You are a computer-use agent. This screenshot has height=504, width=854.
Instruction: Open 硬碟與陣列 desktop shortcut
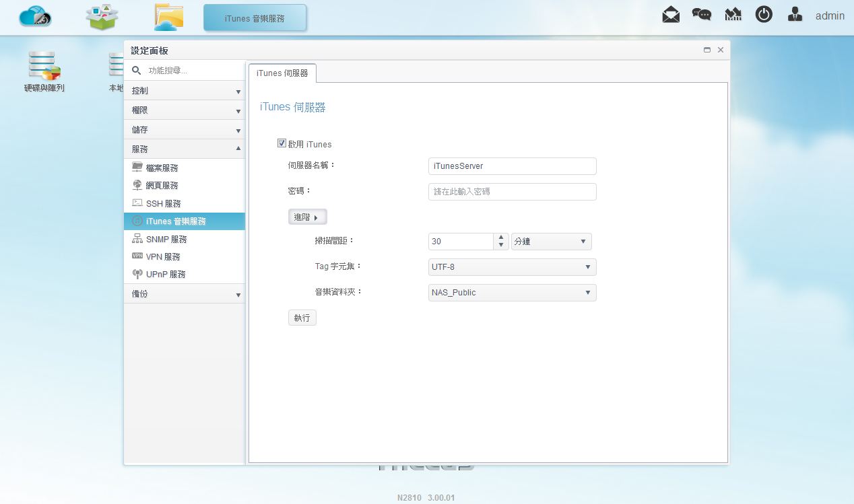click(x=44, y=72)
